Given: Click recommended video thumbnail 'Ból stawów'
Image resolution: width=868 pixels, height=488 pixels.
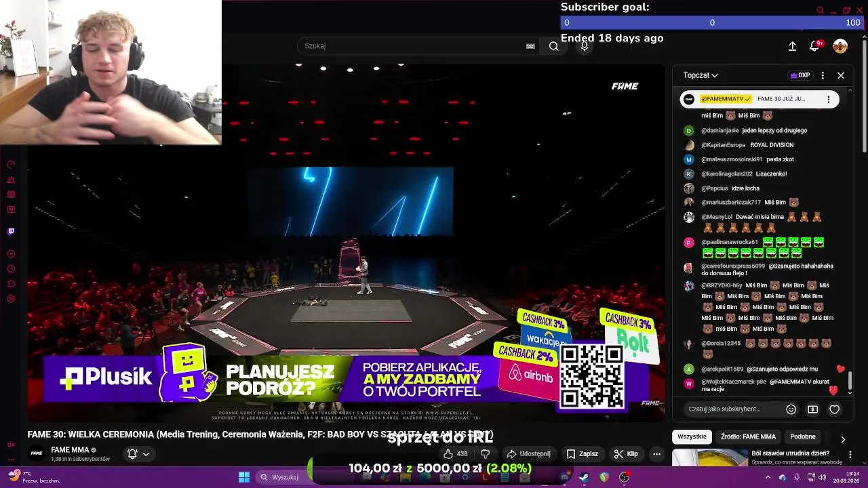Looking at the screenshot, I should tap(709, 457).
